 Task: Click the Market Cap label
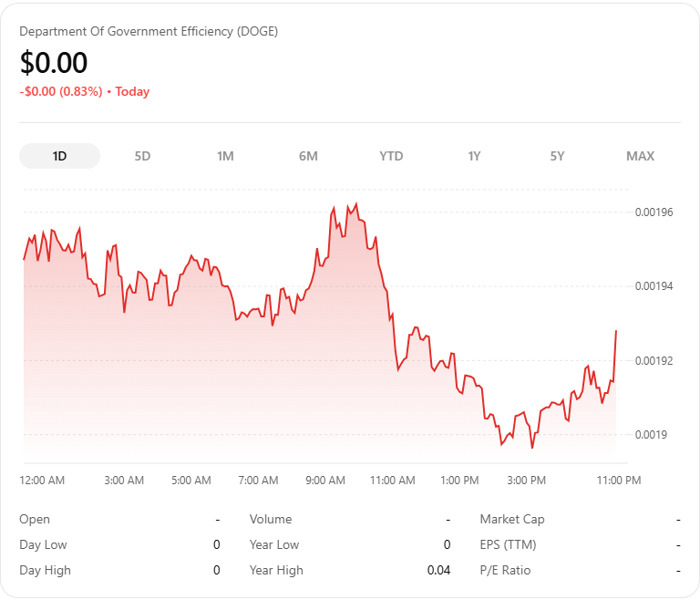coord(512,520)
